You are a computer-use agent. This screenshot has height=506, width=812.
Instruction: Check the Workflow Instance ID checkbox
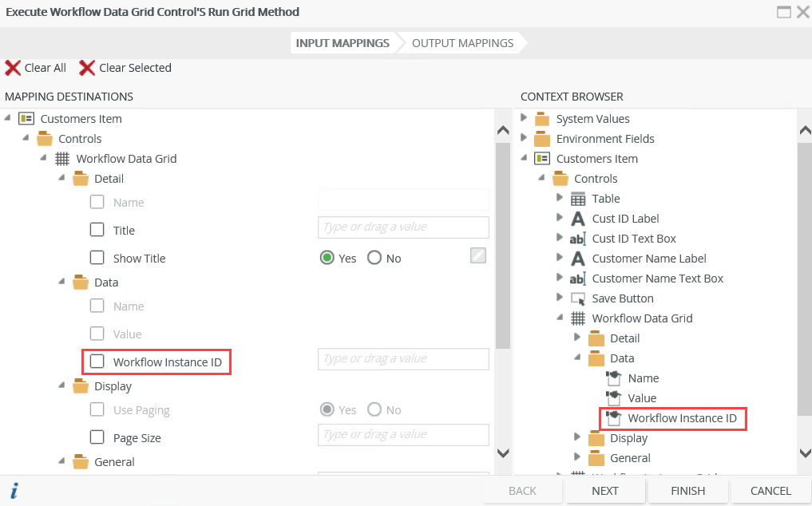[x=96, y=362]
